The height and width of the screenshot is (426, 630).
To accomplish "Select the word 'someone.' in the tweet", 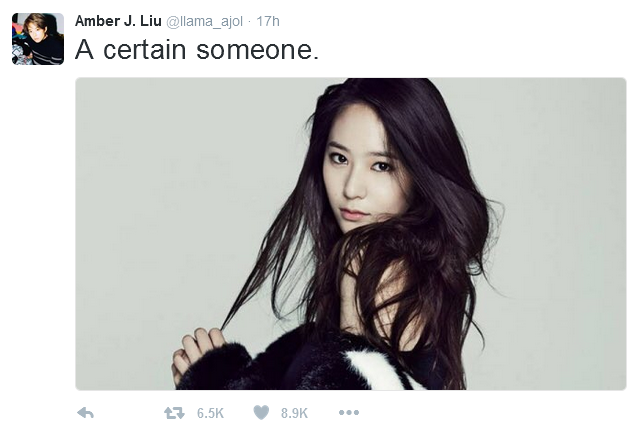I will click(258, 50).
